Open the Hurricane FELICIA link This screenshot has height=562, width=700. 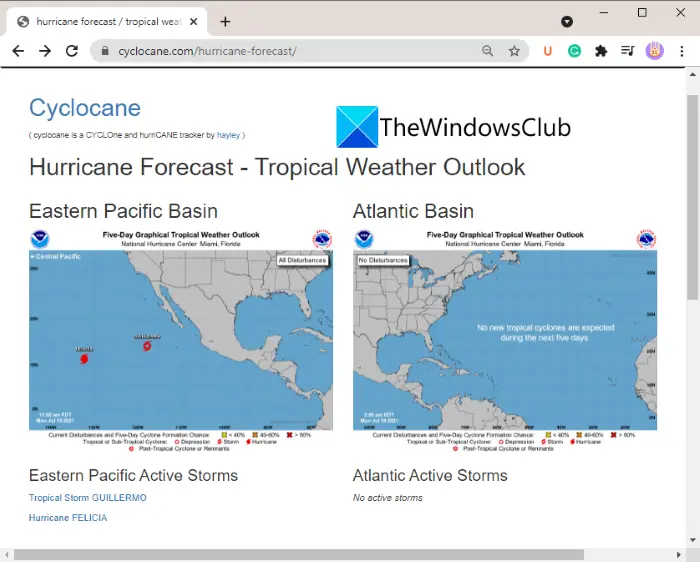(x=68, y=518)
